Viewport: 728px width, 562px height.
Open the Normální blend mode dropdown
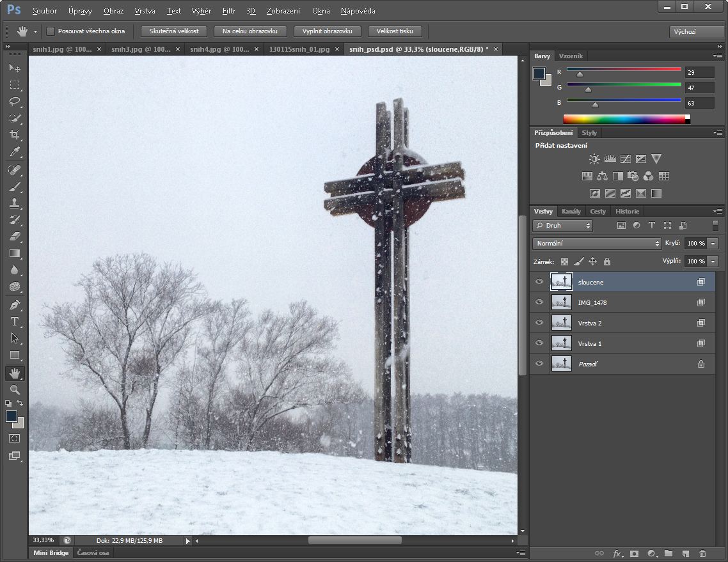[596, 244]
